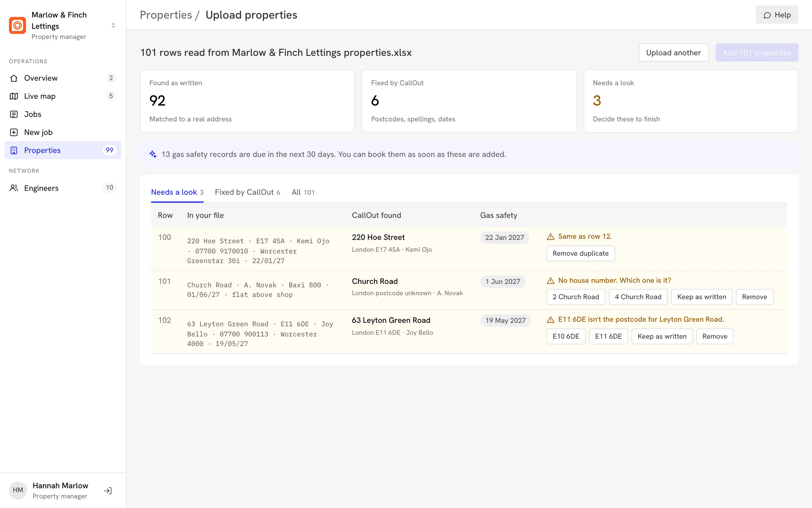Click Keep as written for Leyton Green Road
The image size is (812, 508).
[x=662, y=336]
